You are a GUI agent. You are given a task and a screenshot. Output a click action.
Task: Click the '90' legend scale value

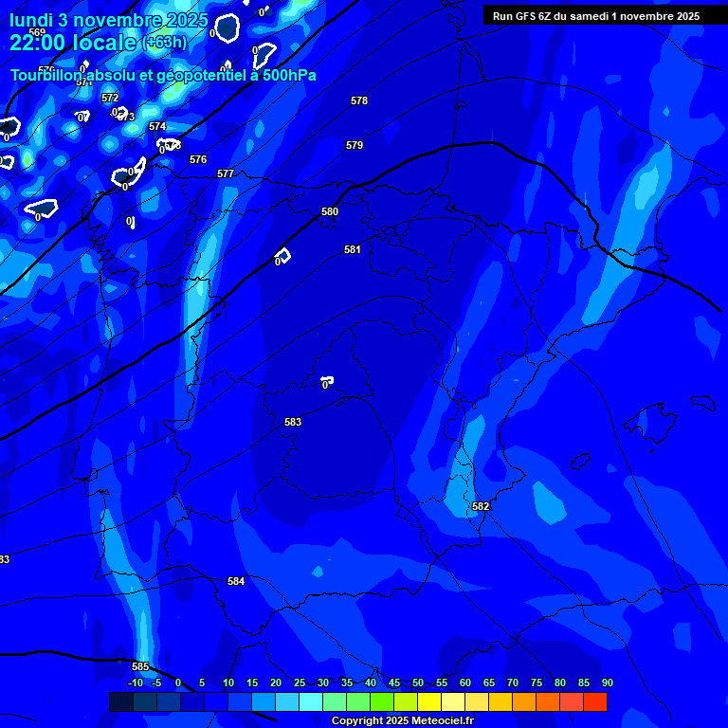coord(607,683)
